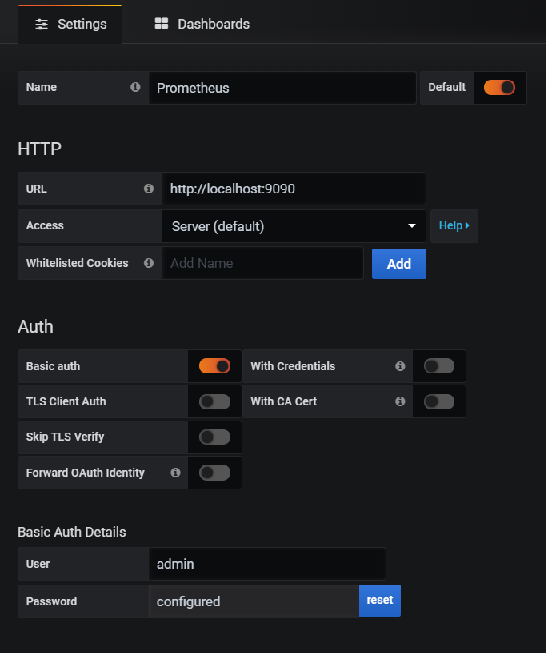Click the With Credentials info icon
The width and height of the screenshot is (546, 653).
pos(400,366)
